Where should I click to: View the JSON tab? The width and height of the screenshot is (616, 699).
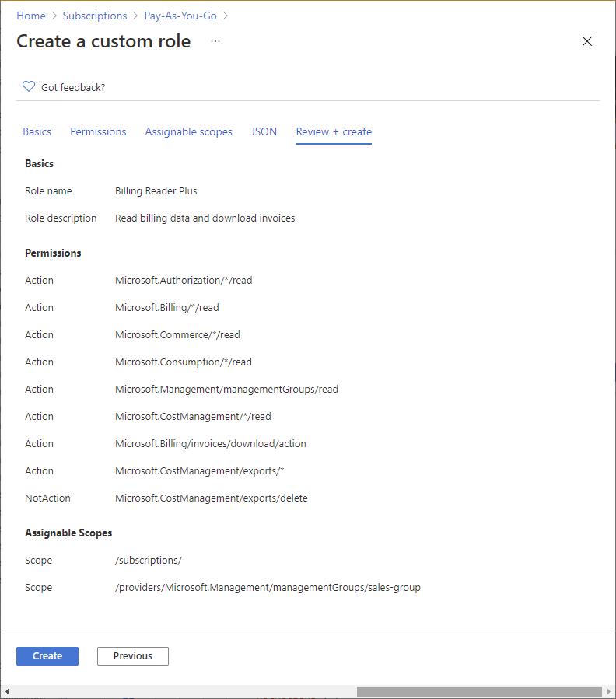264,131
